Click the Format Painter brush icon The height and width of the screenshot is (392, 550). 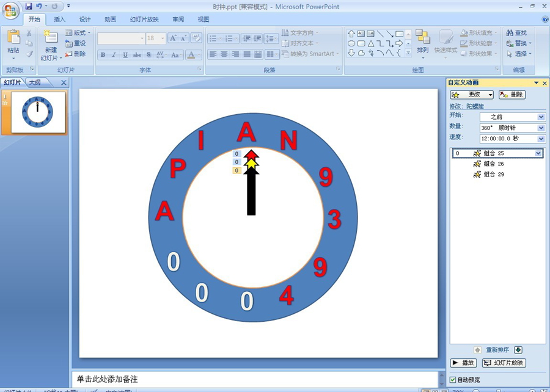click(x=29, y=54)
